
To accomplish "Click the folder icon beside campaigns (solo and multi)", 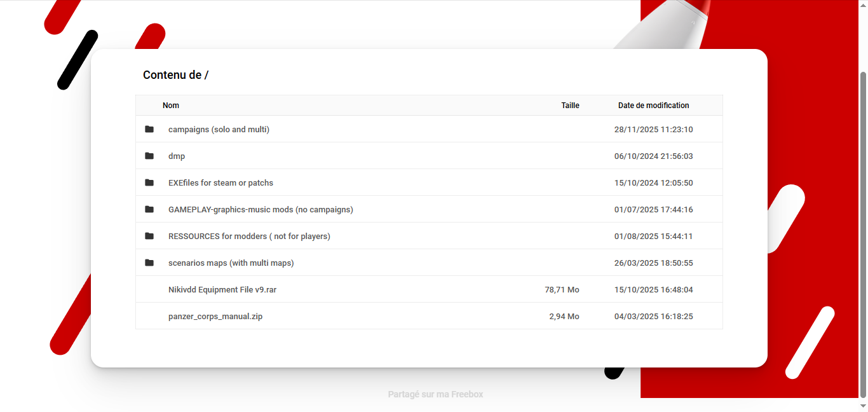I will coord(149,130).
